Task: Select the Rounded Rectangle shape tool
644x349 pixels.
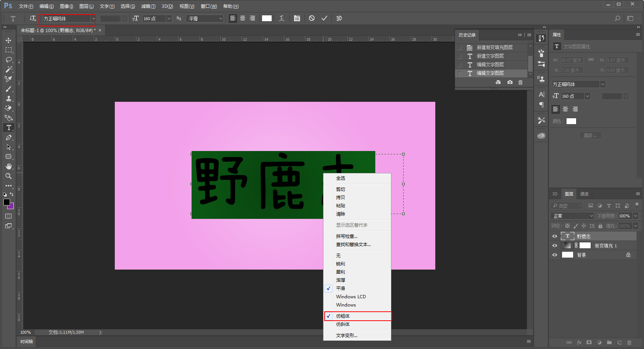Action: [9, 157]
